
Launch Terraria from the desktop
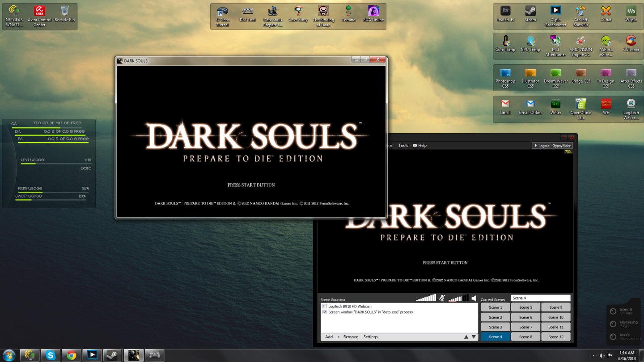click(348, 14)
